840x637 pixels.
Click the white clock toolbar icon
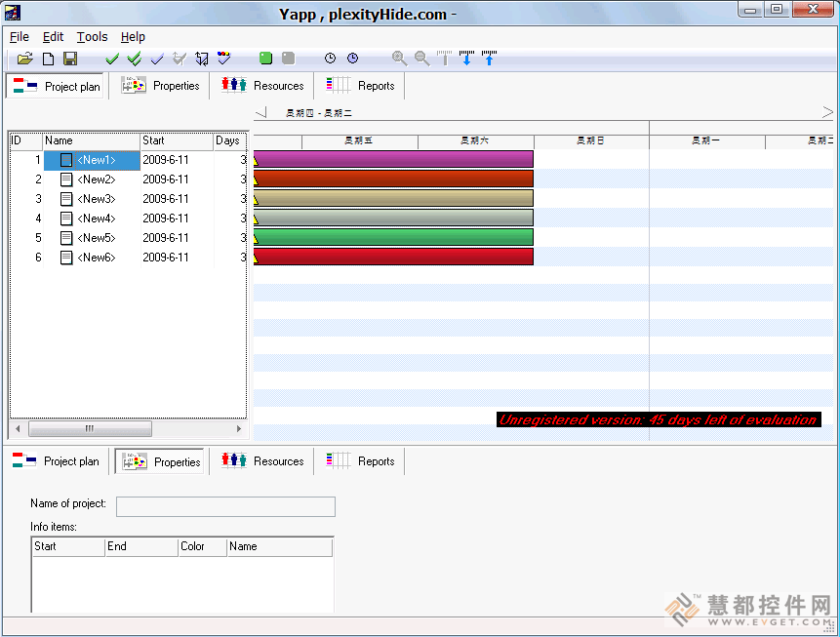pos(330,58)
